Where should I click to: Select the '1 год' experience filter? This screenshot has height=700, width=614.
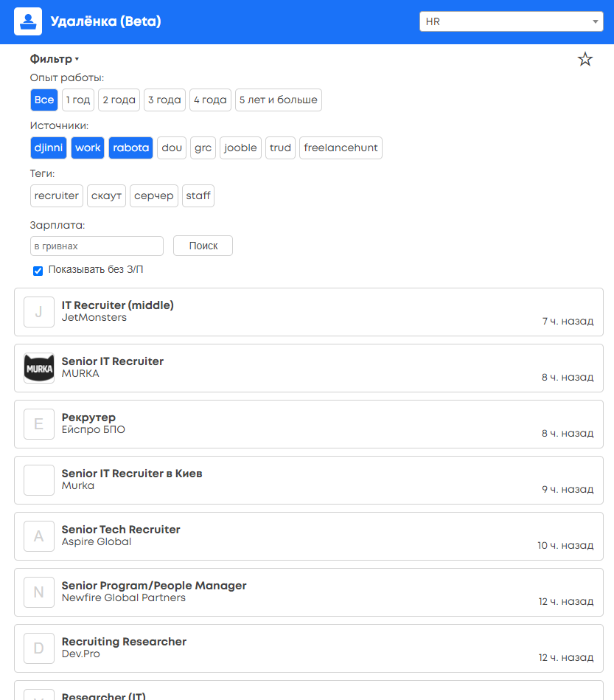78,100
